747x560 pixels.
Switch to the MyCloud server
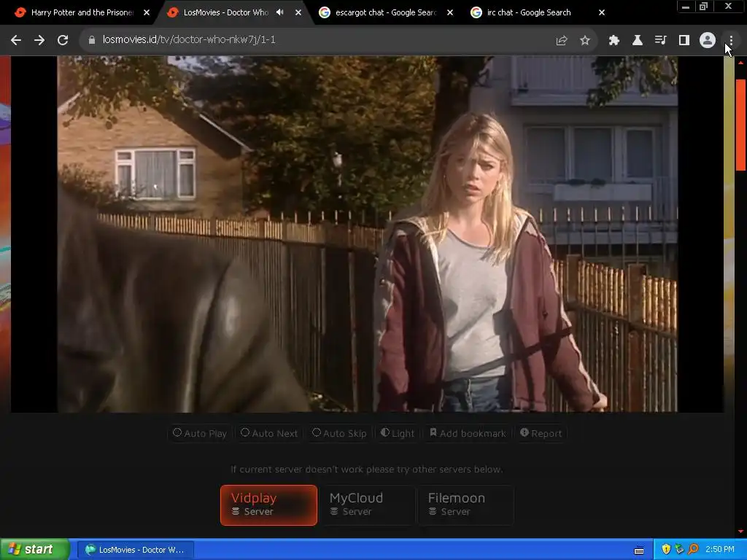tap(368, 505)
